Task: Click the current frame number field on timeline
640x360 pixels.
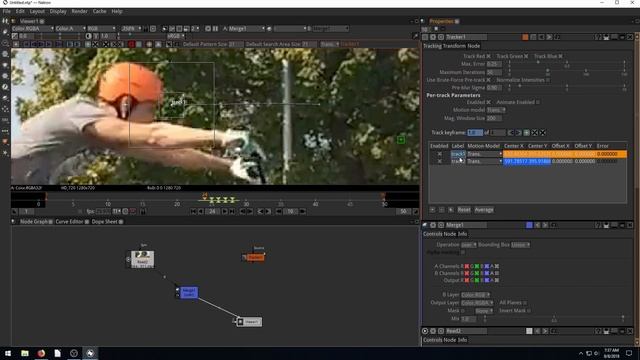Action: [212, 211]
